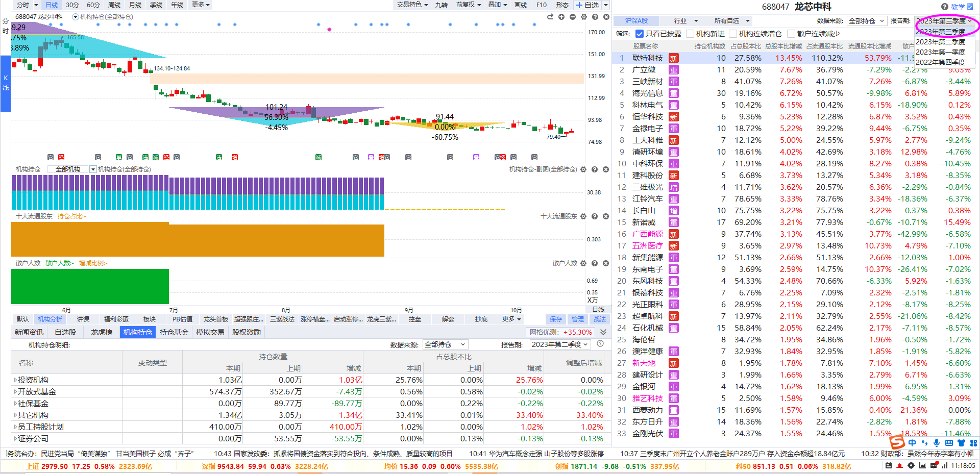Choose 2022年第四季度 from report period list
The image size is (980, 474).
(940, 62)
